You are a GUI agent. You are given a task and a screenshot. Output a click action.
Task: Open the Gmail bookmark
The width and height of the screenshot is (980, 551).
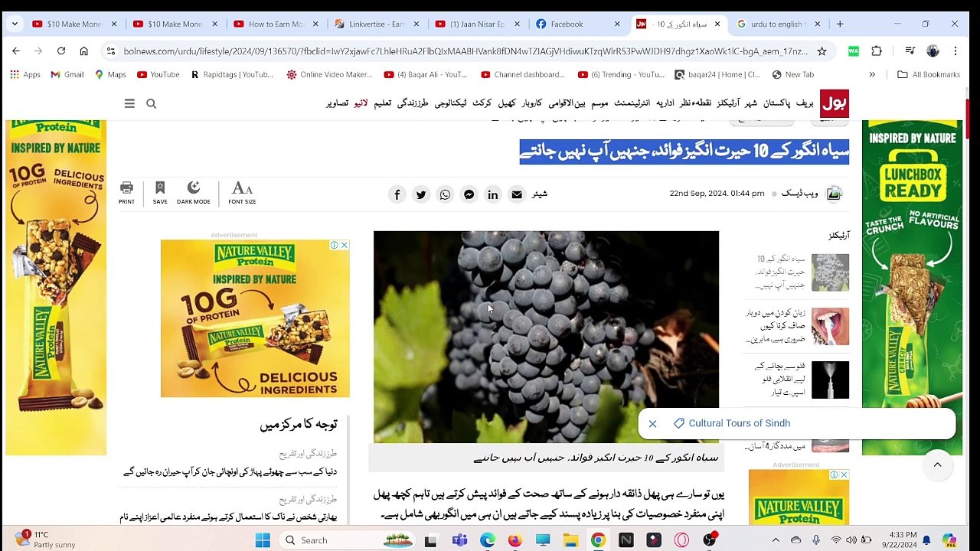(x=67, y=75)
